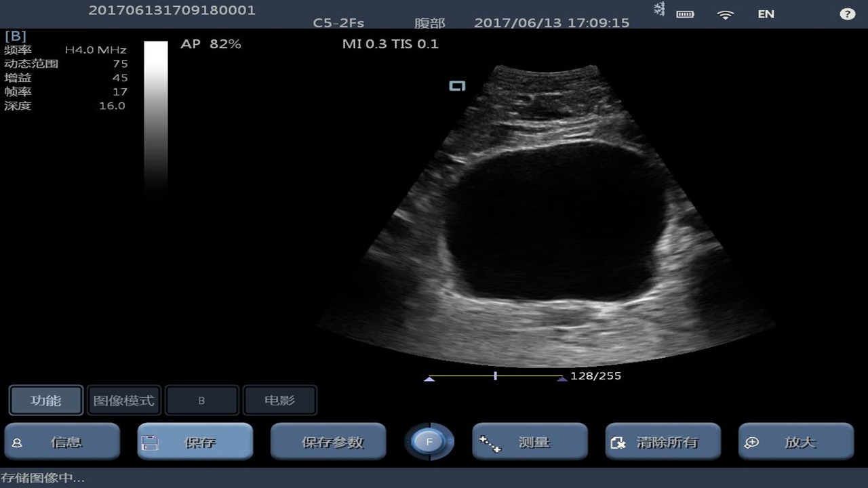Click the cine frame slider marker at 128/255
Viewport: 868px width, 488px height.
(495, 375)
